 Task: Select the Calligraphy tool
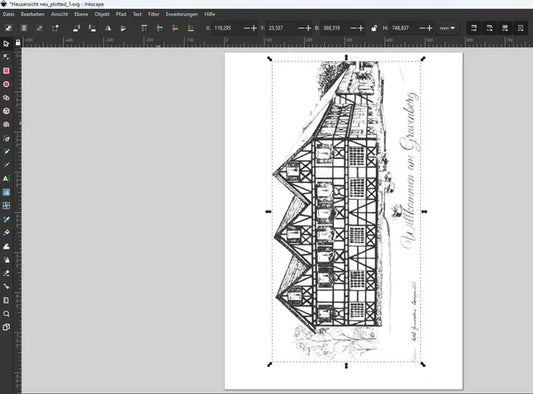coord(6,165)
